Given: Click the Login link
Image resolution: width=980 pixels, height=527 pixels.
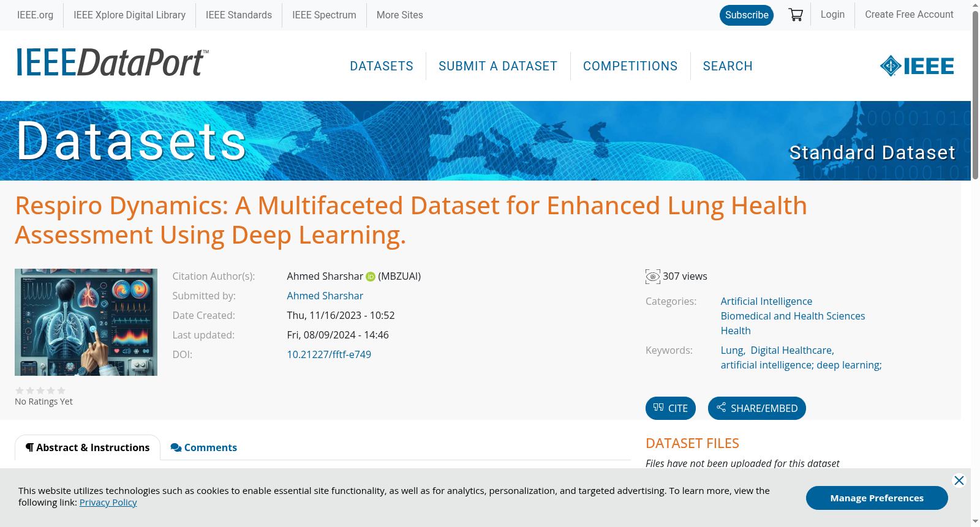Looking at the screenshot, I should [x=832, y=14].
